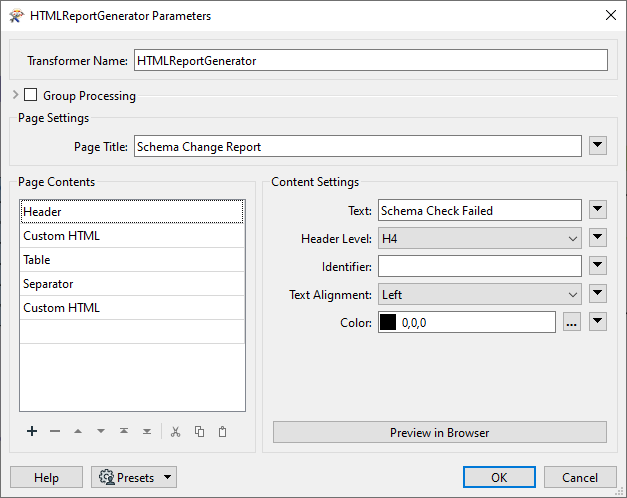Open the Text field options dropdown arrow
The height and width of the screenshot is (498, 627).
pos(598,210)
